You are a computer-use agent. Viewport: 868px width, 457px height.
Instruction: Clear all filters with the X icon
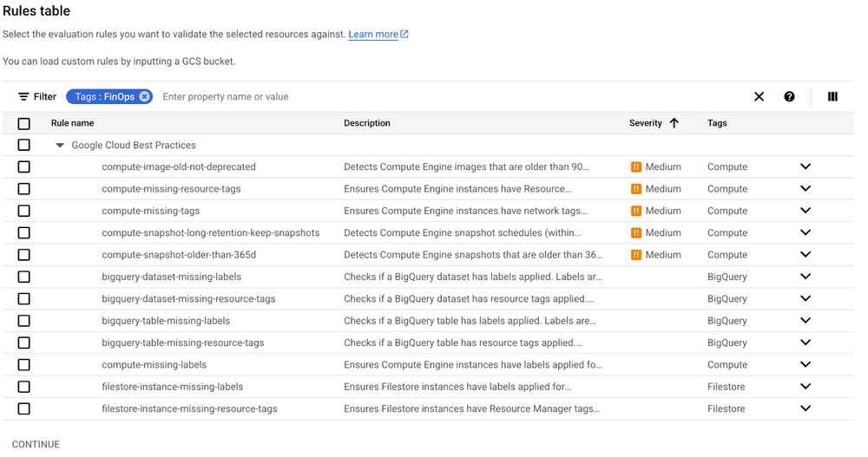pyautogui.click(x=759, y=97)
